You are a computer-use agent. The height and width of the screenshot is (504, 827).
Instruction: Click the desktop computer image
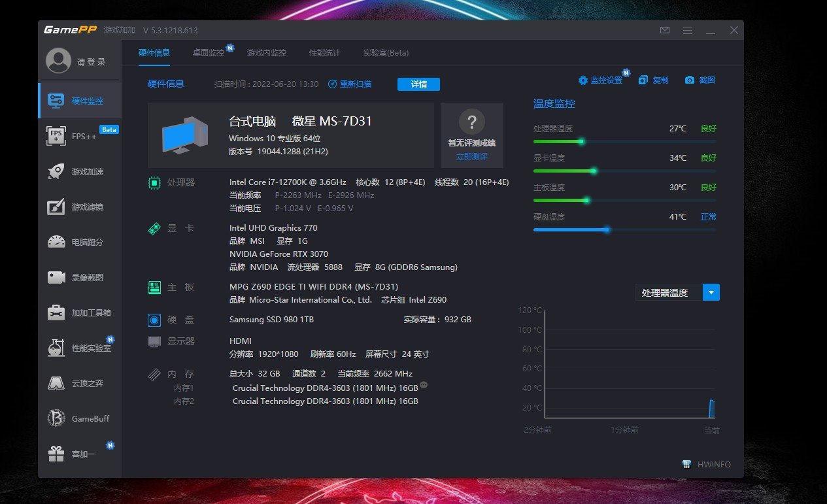tap(185, 135)
